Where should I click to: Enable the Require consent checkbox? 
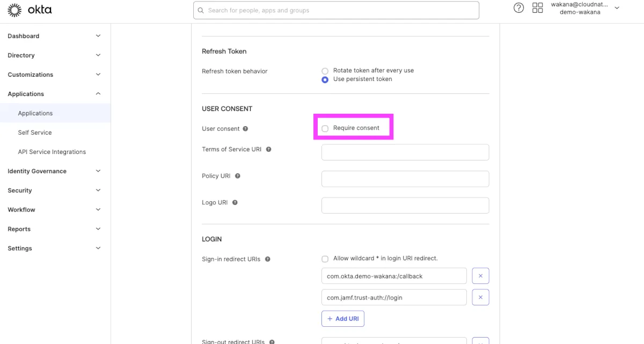point(325,129)
